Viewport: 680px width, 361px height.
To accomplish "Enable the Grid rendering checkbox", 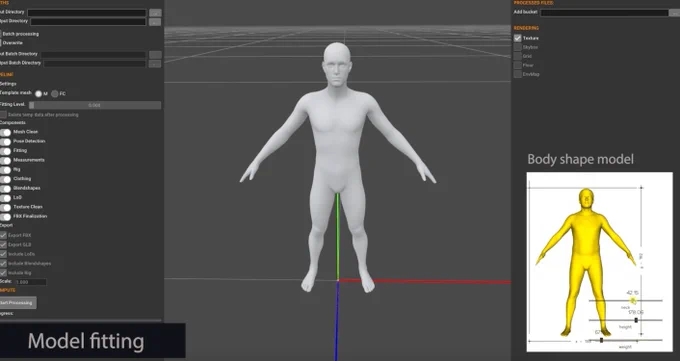I will (x=517, y=56).
